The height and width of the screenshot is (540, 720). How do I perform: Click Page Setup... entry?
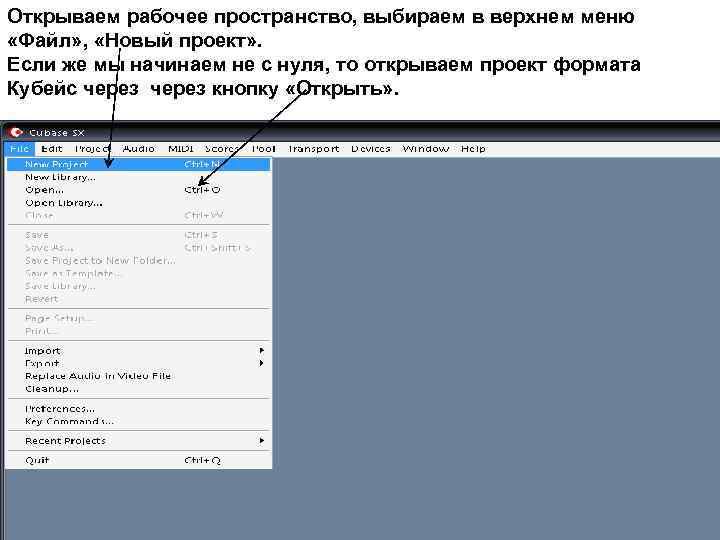pos(139,318)
